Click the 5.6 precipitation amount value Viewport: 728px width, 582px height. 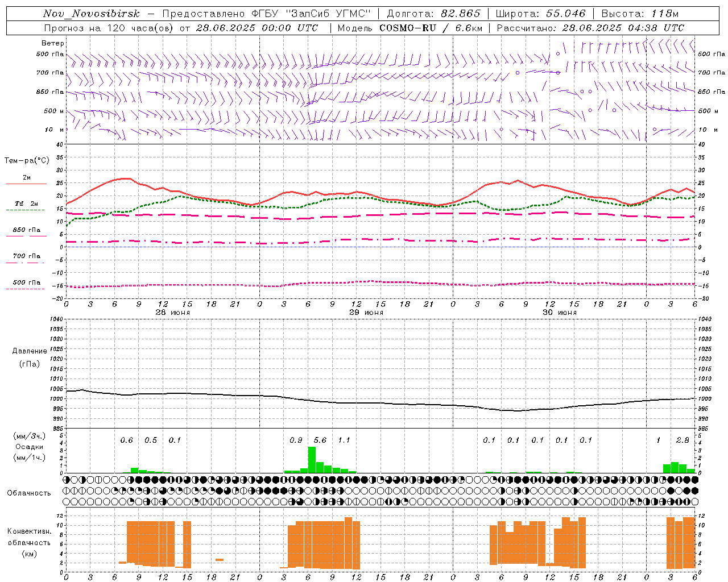click(x=320, y=440)
